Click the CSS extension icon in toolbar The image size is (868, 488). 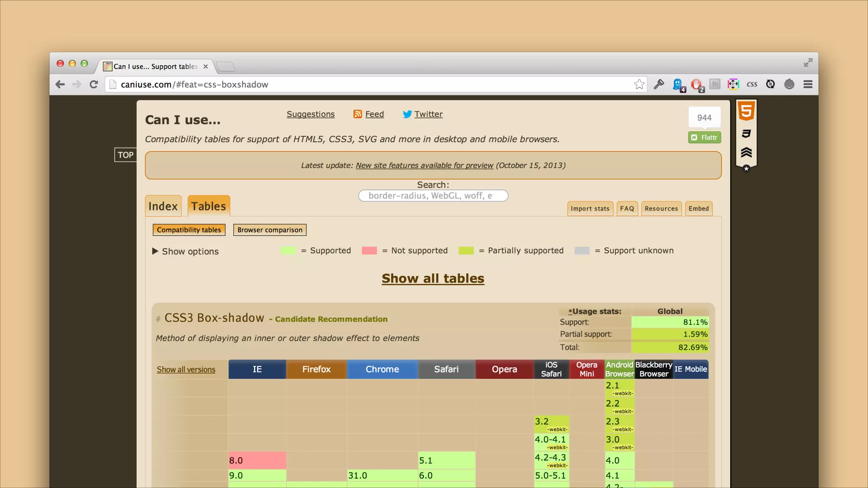[x=752, y=84]
